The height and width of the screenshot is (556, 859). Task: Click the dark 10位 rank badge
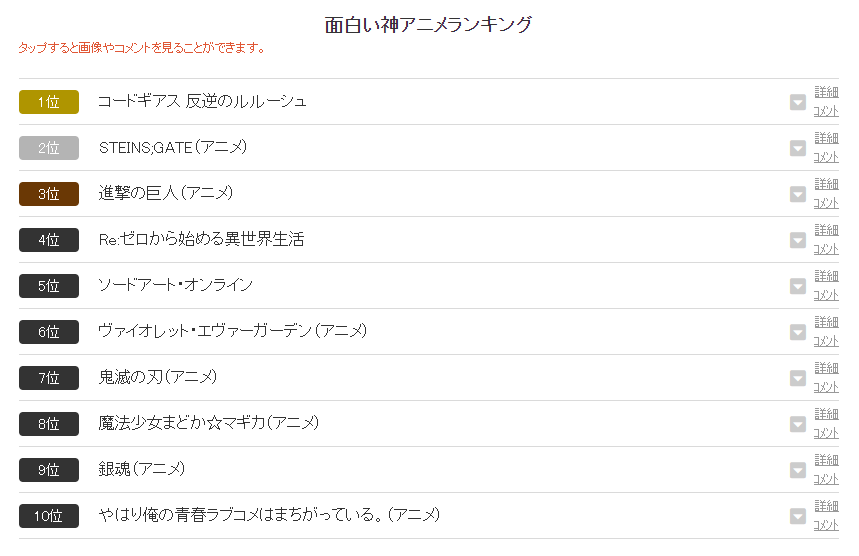pyautogui.click(x=49, y=516)
